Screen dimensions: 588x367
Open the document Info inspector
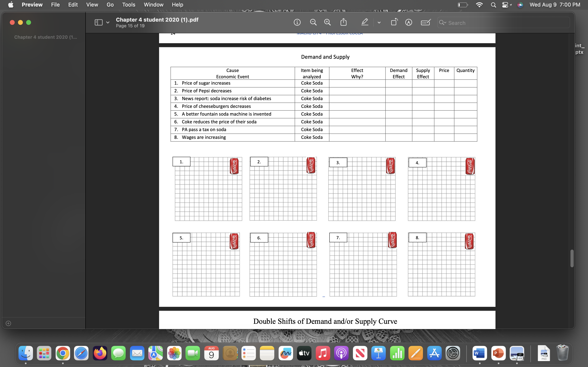(x=297, y=22)
